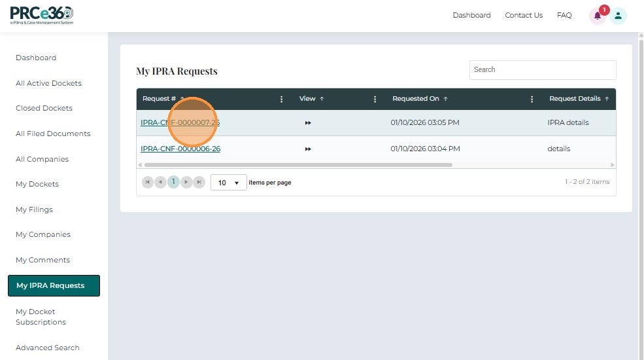Open request link IPRA-CNF-0000006-26
Image resolution: width=644 pixels, height=360 pixels.
[180, 149]
